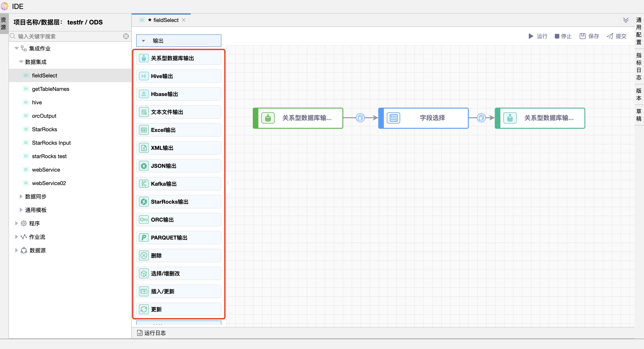This screenshot has height=349, width=644.
Task: Select the Kafka输出 component icon
Action: [144, 184]
